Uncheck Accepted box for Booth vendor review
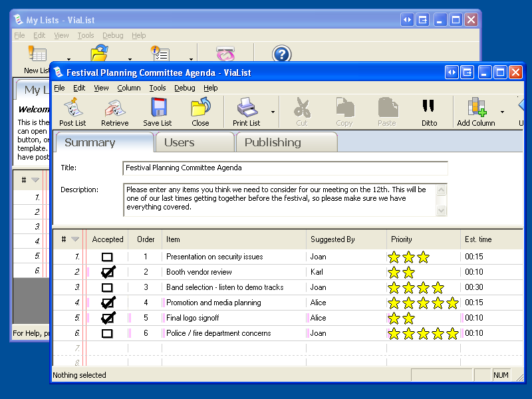532x399 pixels. point(108,272)
